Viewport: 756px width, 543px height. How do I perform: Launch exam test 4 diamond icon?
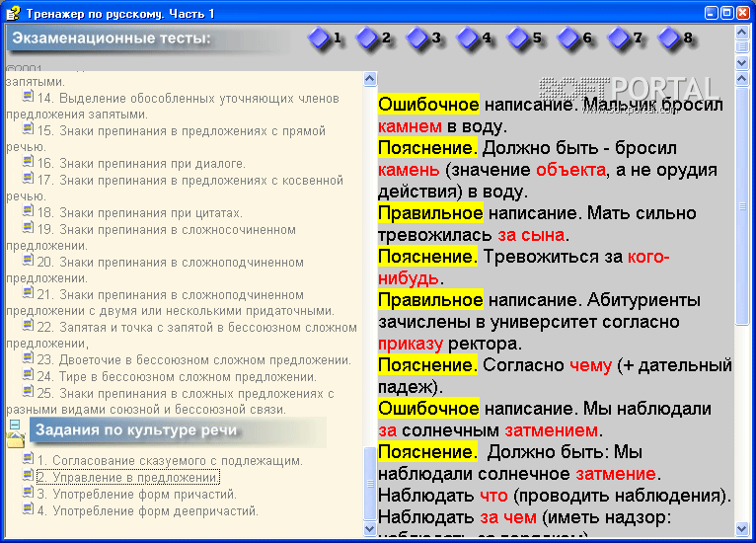click(x=469, y=39)
